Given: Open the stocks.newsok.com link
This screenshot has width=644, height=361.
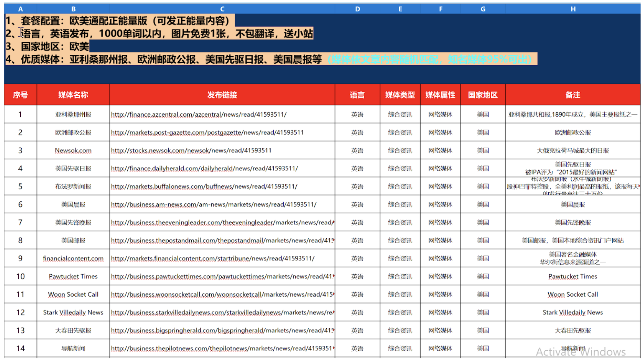Looking at the screenshot, I should [x=191, y=150].
